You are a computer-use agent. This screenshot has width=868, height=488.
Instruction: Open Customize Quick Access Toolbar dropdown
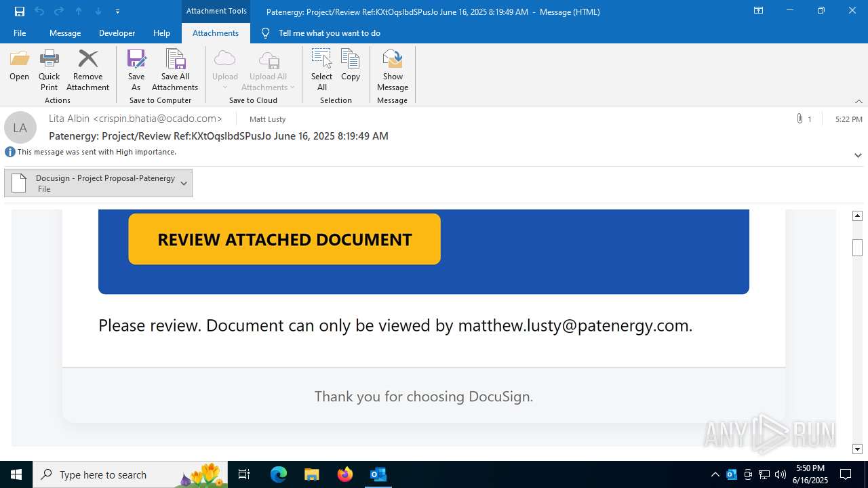[x=117, y=12]
